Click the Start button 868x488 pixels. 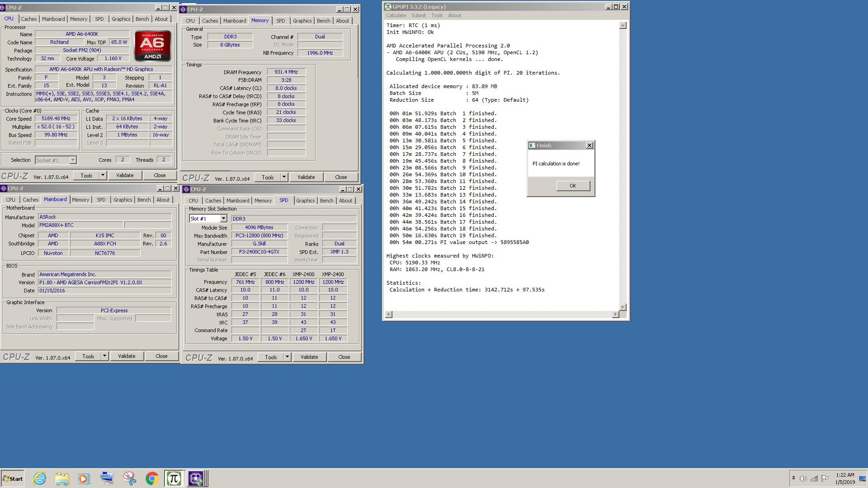click(13, 479)
